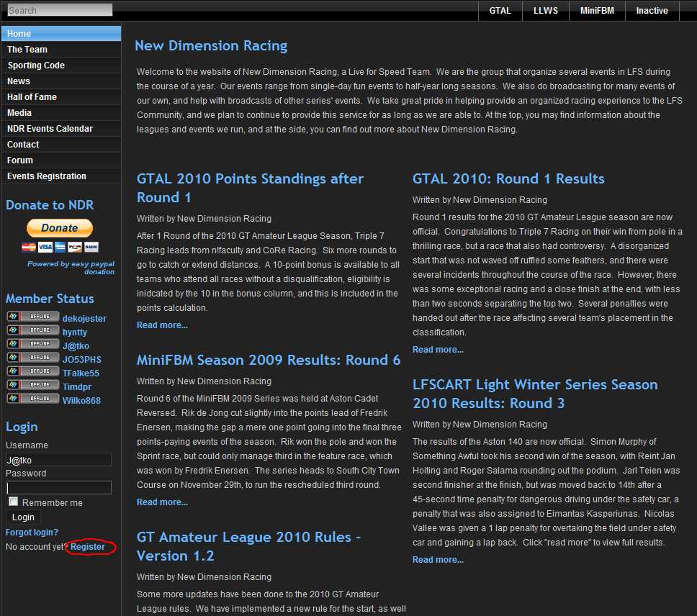Open the GTAL top menu
The height and width of the screenshot is (616, 697).
(x=500, y=11)
